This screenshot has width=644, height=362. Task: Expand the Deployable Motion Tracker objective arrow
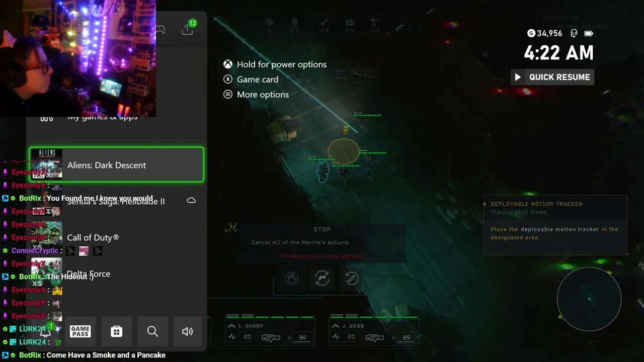485,204
